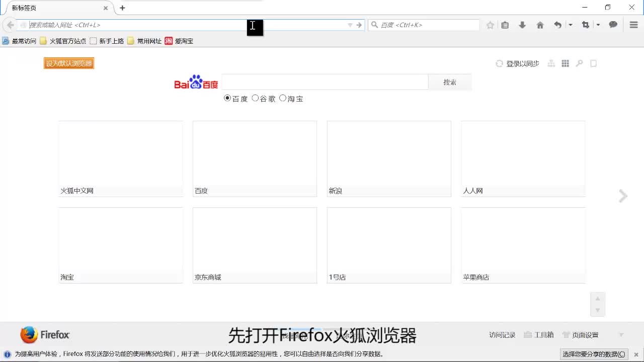Open 爱淘宝 bookmark
The image size is (644, 362).
tap(179, 41)
